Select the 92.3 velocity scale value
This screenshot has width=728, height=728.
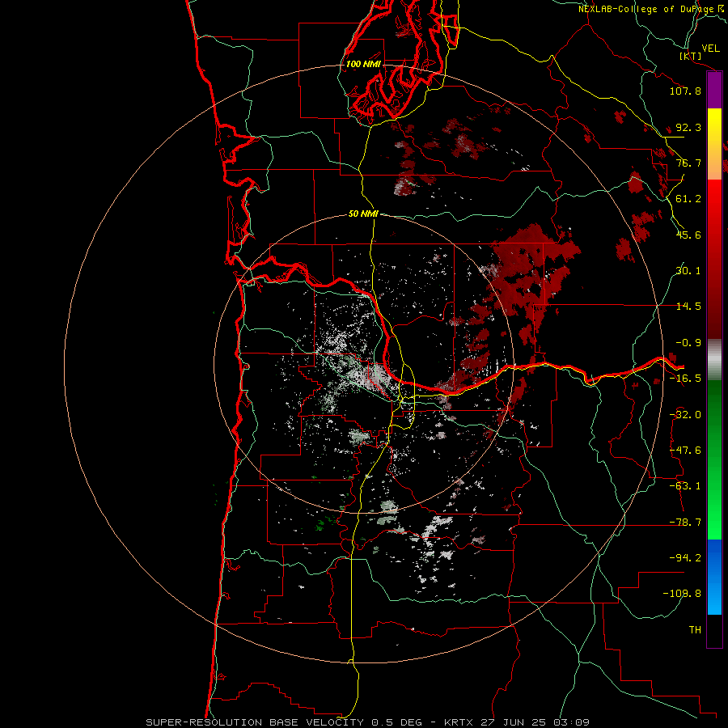coord(688,127)
